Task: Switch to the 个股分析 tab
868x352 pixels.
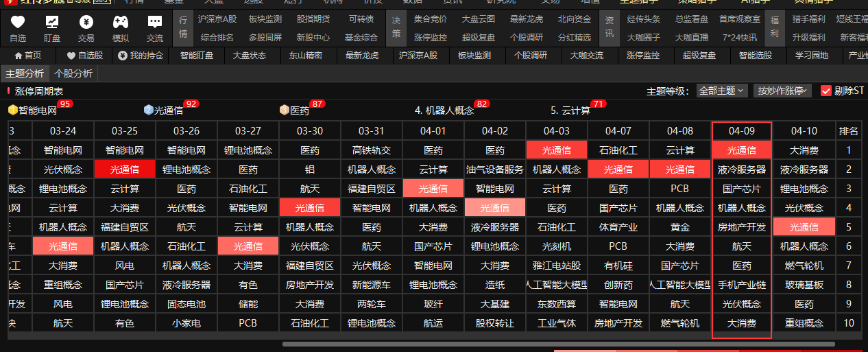Action: point(73,73)
